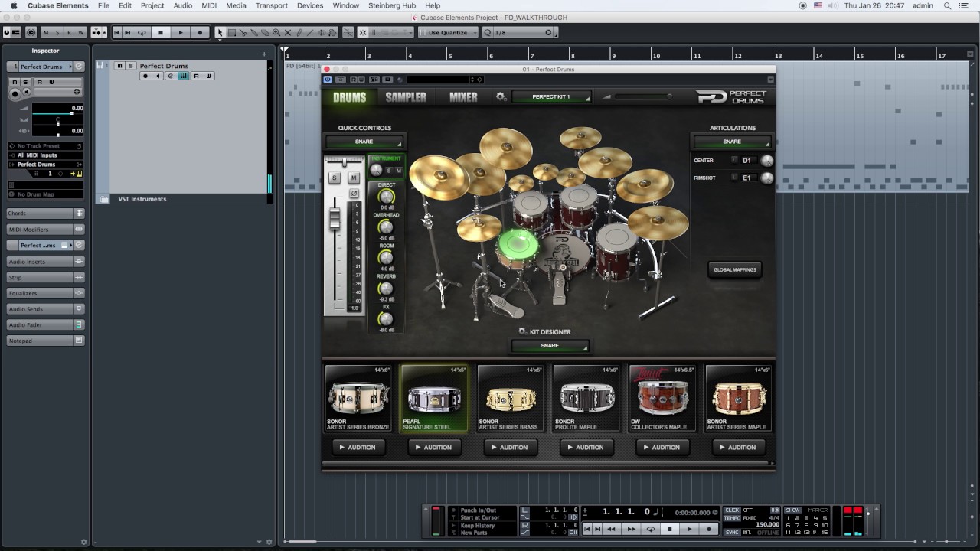Add a track with plus button

(x=264, y=54)
